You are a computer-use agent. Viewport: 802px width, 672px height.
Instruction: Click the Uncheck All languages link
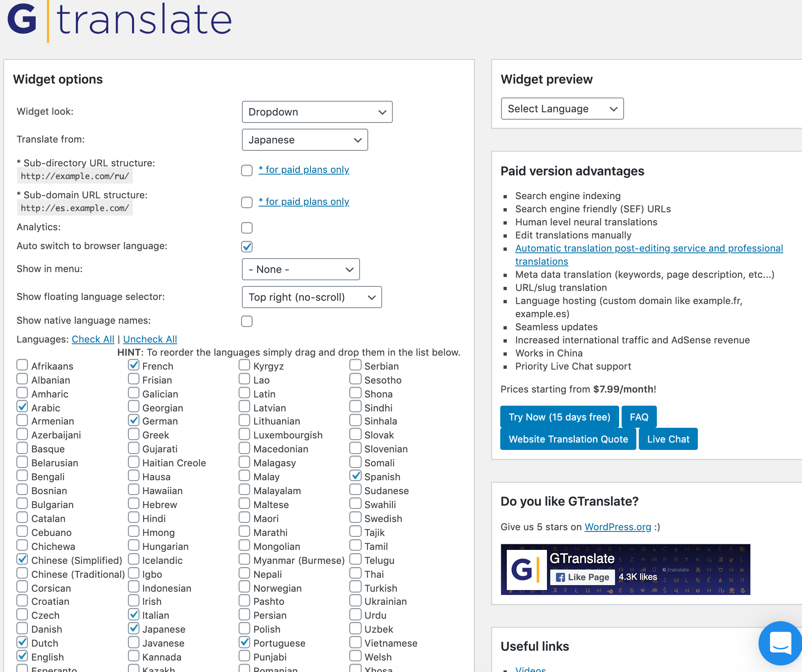(x=150, y=339)
